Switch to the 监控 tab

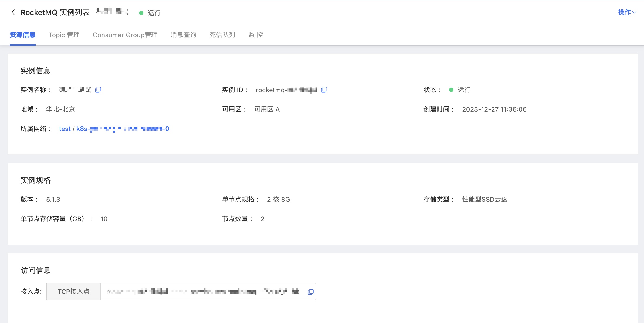(256, 35)
